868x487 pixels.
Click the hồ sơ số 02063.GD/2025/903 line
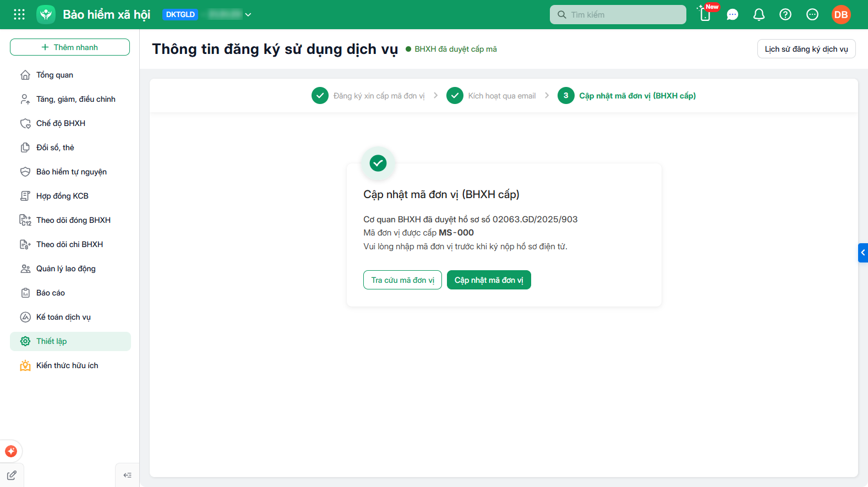point(471,220)
